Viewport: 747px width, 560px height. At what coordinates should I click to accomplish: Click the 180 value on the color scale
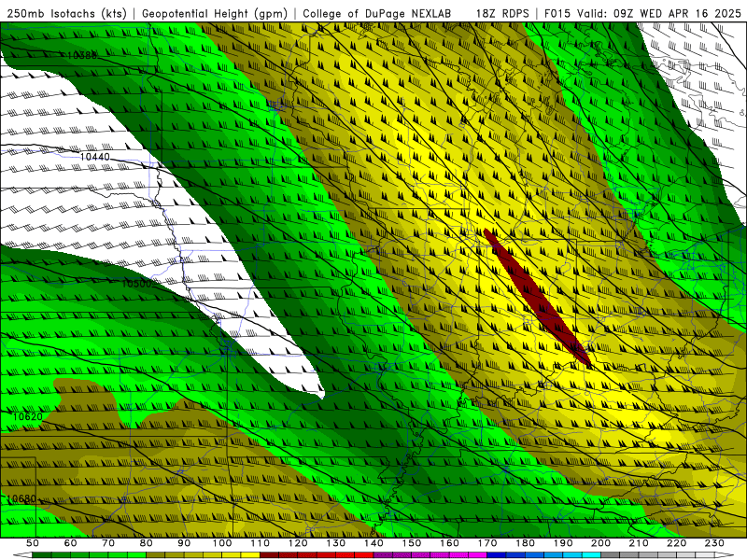click(525, 543)
